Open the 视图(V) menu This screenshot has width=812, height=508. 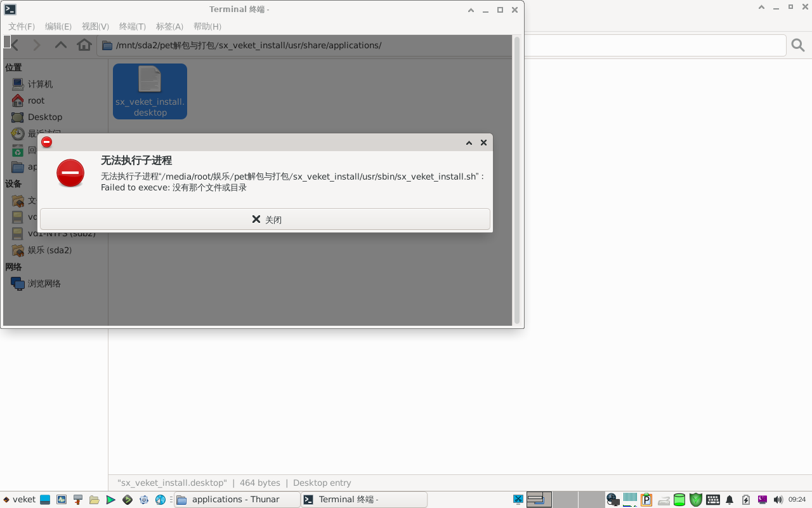(x=95, y=26)
